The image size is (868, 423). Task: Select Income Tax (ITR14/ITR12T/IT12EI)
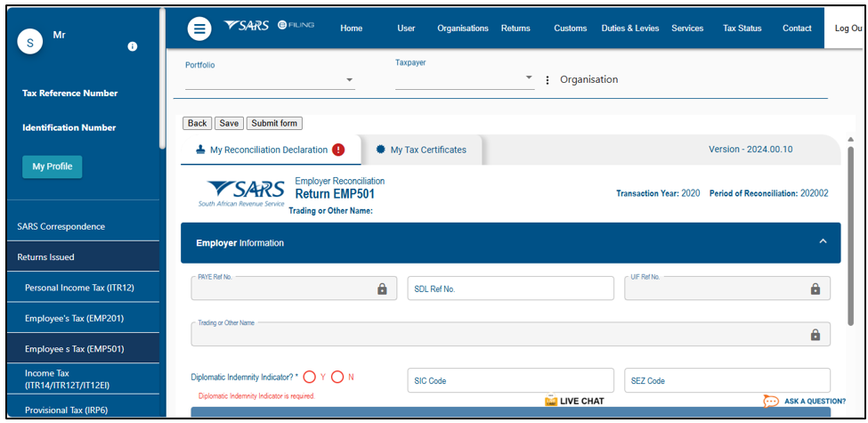[83, 379]
